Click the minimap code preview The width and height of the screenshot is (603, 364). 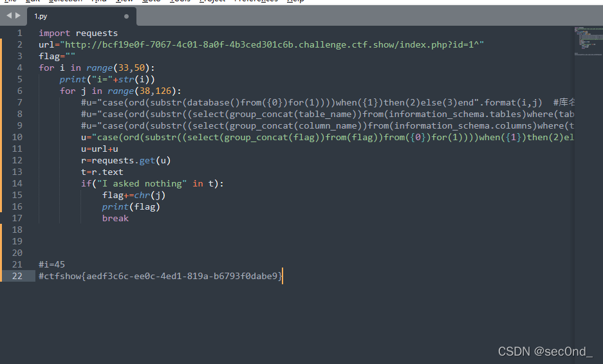point(588,41)
